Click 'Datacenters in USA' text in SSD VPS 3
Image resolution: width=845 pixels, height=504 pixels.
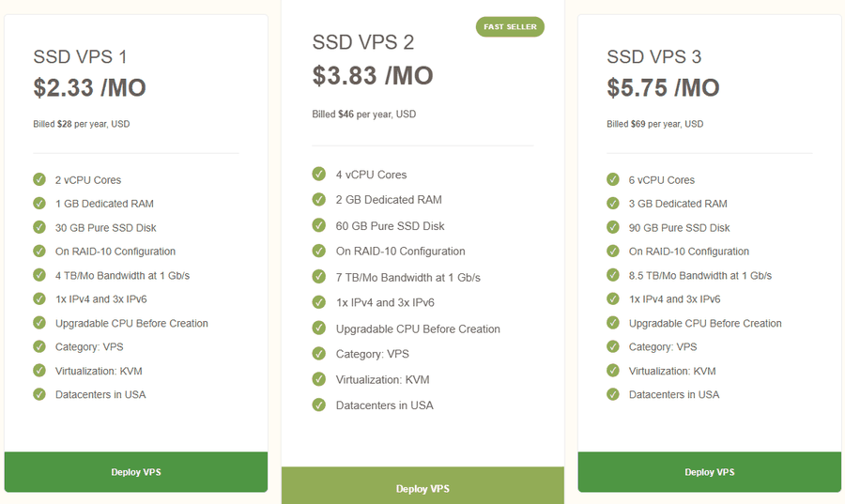(673, 395)
